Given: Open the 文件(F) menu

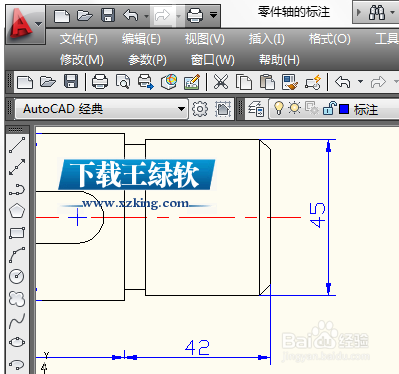Looking at the screenshot, I should point(79,39).
